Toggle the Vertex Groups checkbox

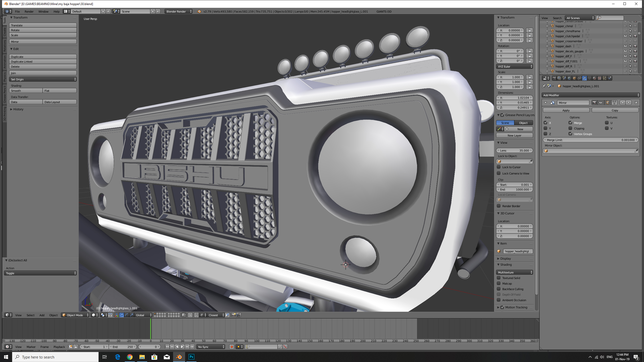[570, 134]
